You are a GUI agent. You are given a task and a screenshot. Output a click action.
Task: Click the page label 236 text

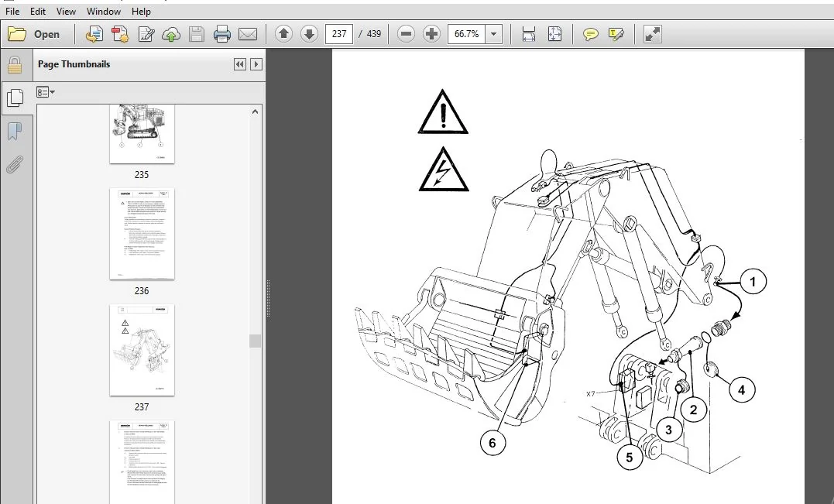(142, 291)
